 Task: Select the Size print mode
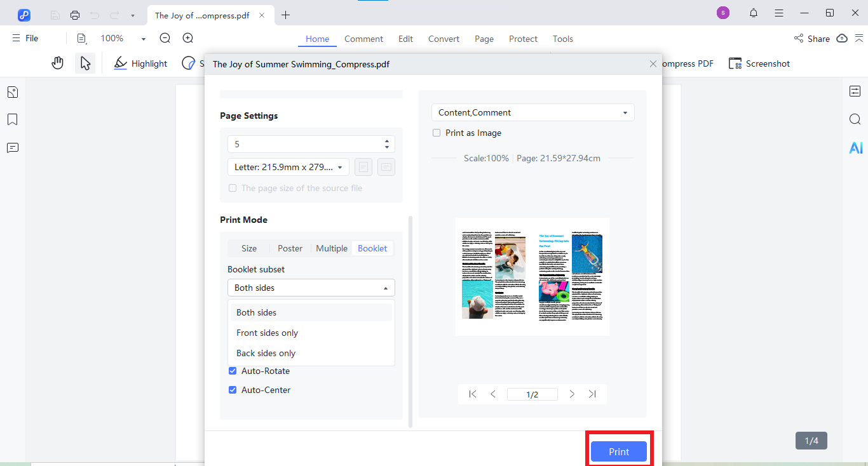pyautogui.click(x=249, y=248)
